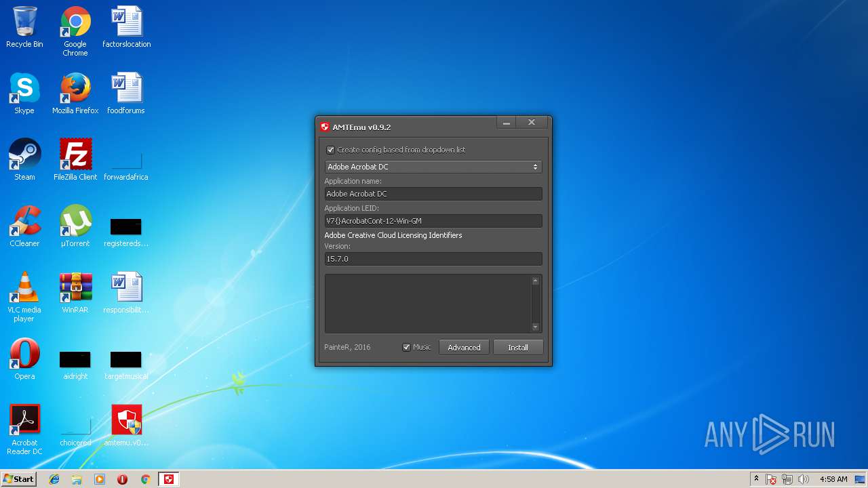Viewport: 868px width, 488px height.
Task: Open the Adobe Acrobat DC dropdown
Action: pos(433,167)
